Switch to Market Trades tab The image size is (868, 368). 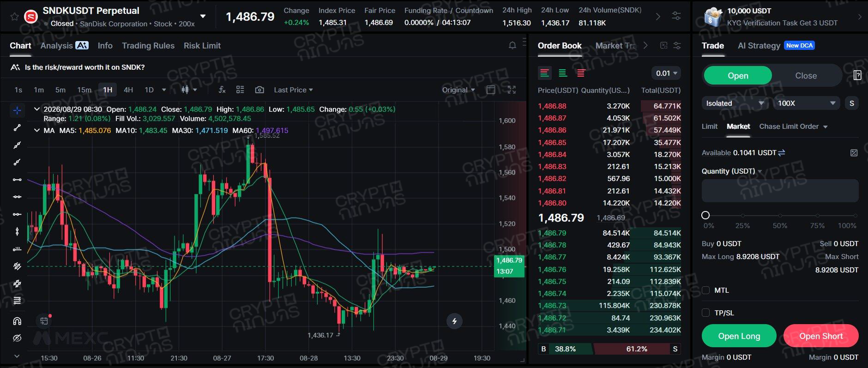tap(615, 45)
